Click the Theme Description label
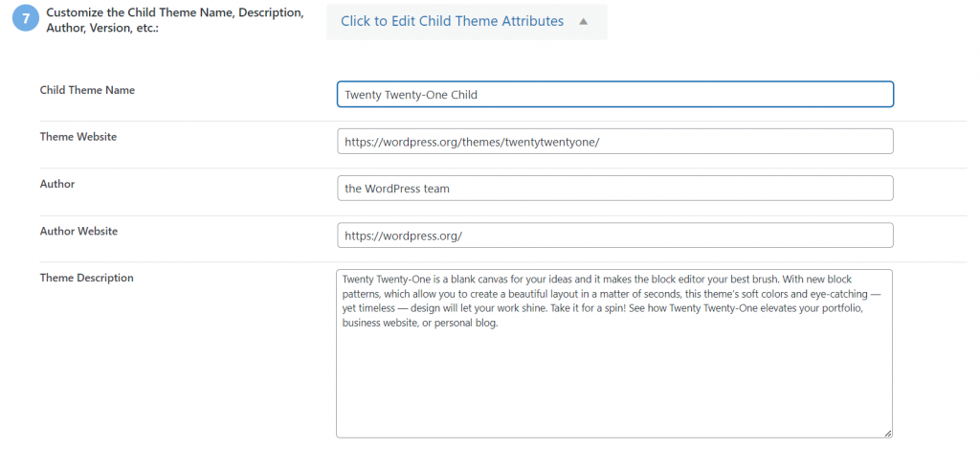Image resolution: width=980 pixels, height=449 pixels. coord(86,278)
